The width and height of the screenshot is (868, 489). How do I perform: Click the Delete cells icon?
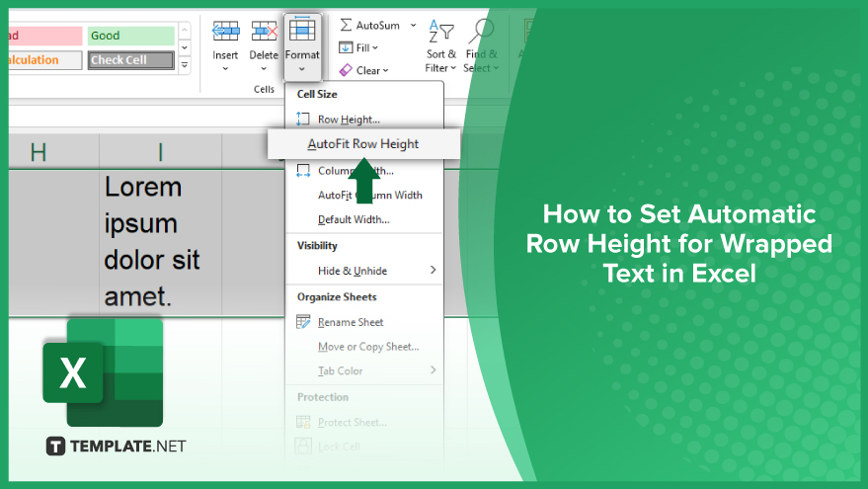coord(264,32)
